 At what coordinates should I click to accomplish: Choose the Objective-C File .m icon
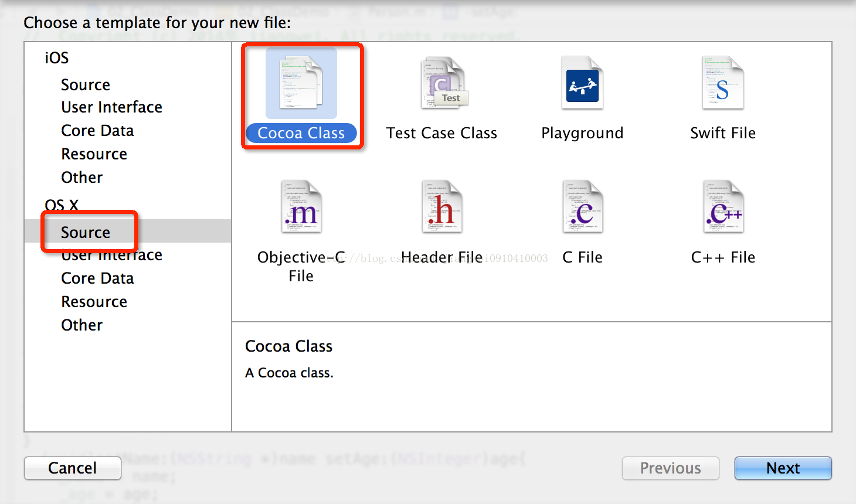[x=301, y=207]
